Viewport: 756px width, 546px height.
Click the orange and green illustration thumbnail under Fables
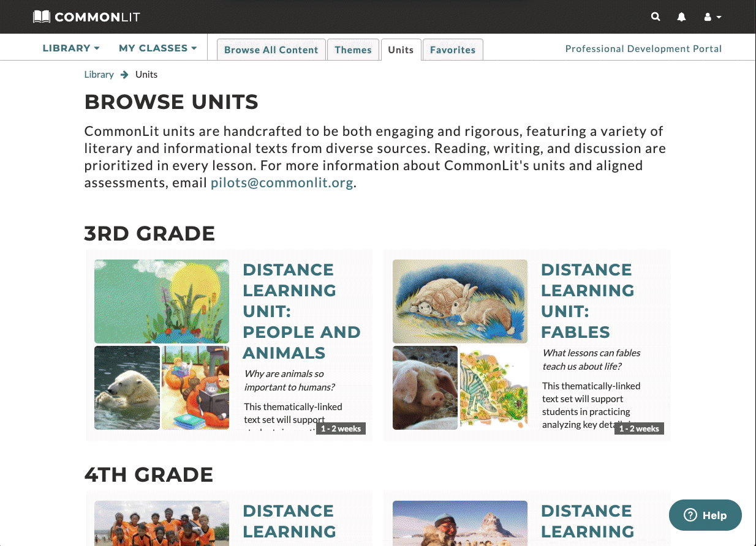(493, 387)
